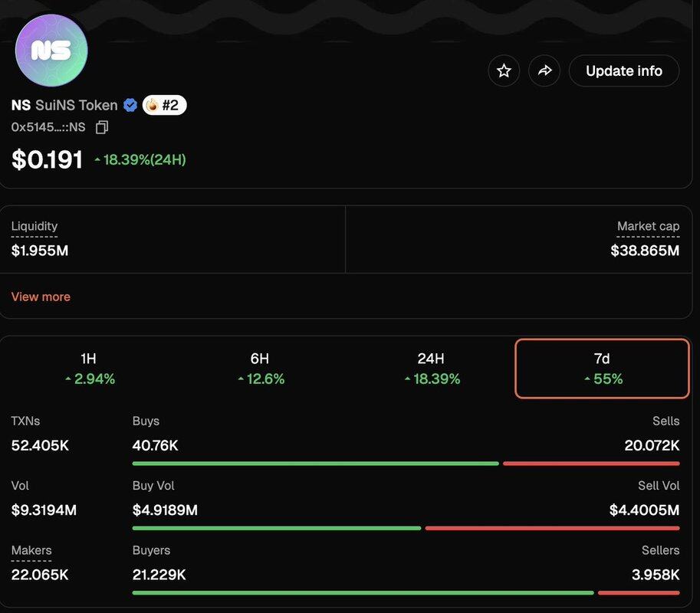Click the red Sellers bar
The height and width of the screenshot is (613, 700).
639,593
